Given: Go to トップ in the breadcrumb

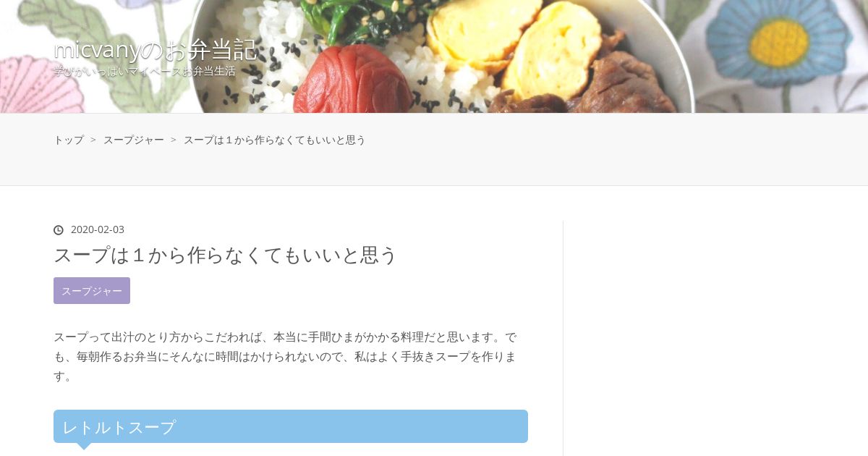Looking at the screenshot, I should click(x=69, y=140).
